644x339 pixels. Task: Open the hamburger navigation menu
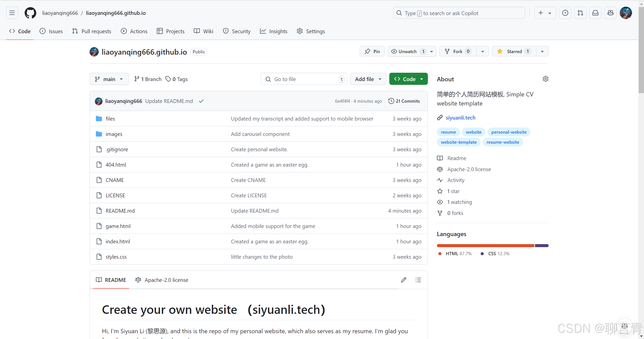(x=12, y=13)
